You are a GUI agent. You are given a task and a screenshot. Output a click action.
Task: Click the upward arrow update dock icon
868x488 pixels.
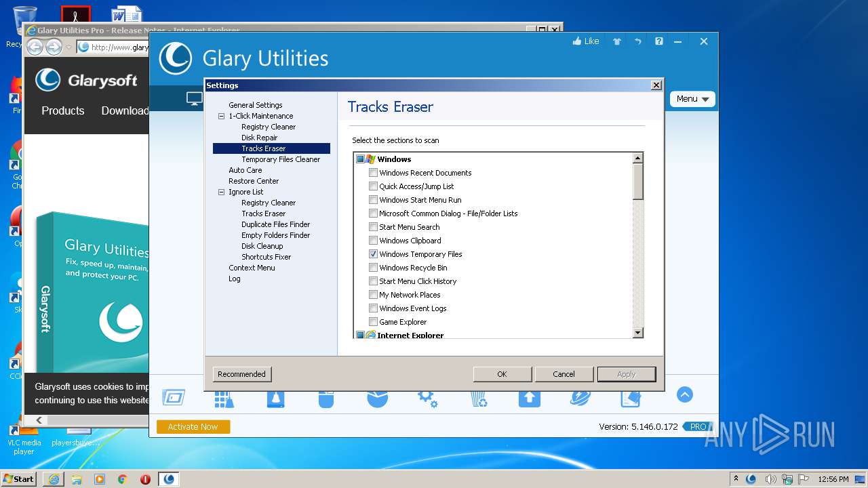tap(530, 398)
